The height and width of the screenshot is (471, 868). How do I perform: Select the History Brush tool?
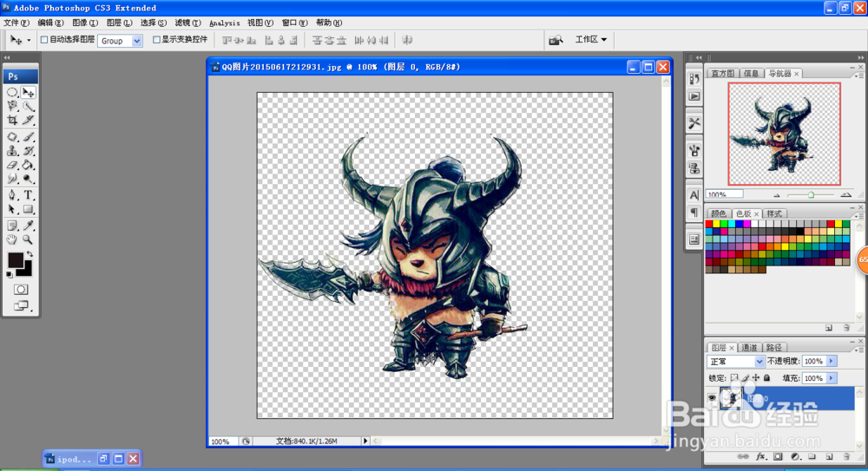(29, 151)
